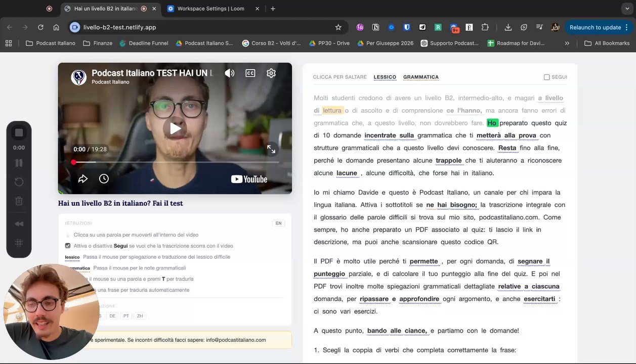Click the glossary word 'esercitarti'

click(x=539, y=299)
